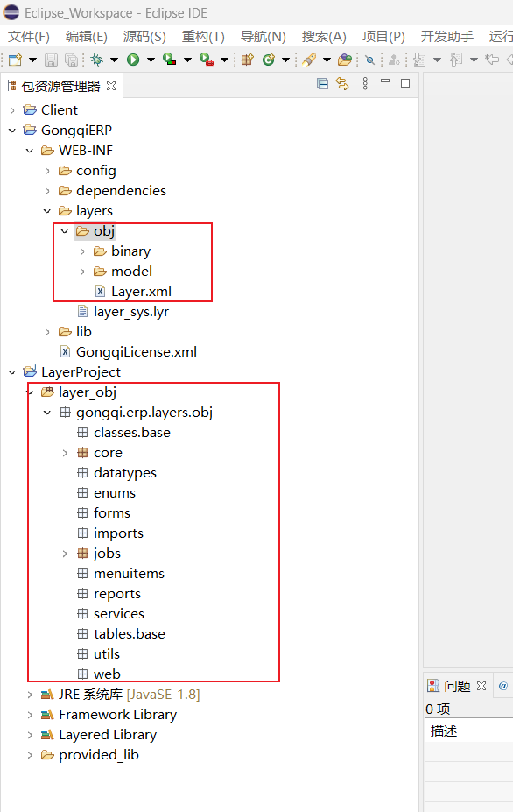Viewport: 513px width, 812px height.
Task: Collapse the LayerProject node
Action: [12, 372]
